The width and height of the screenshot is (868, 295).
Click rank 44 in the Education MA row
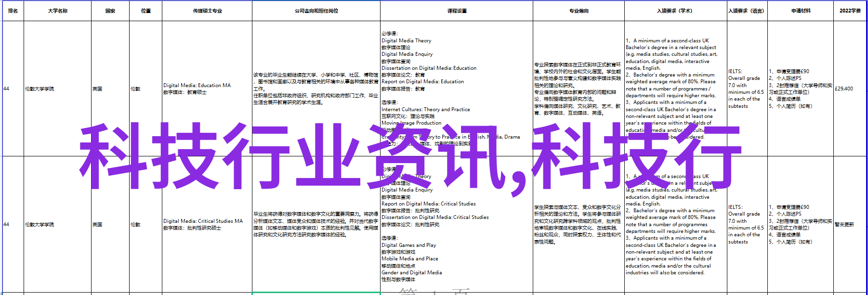(13, 89)
